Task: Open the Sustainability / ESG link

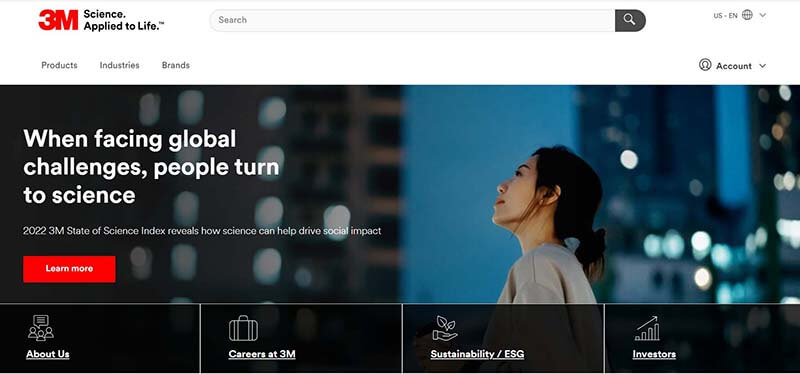Action: [477, 354]
